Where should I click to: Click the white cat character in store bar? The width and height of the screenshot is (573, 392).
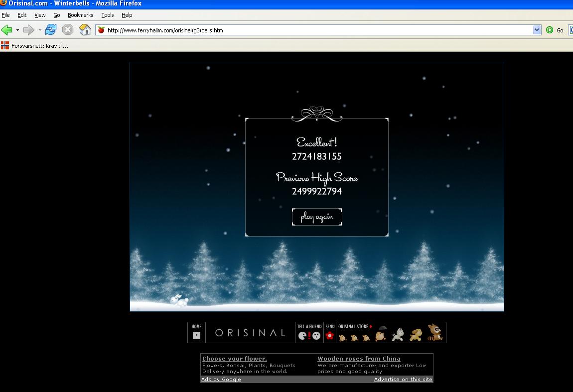click(x=398, y=334)
